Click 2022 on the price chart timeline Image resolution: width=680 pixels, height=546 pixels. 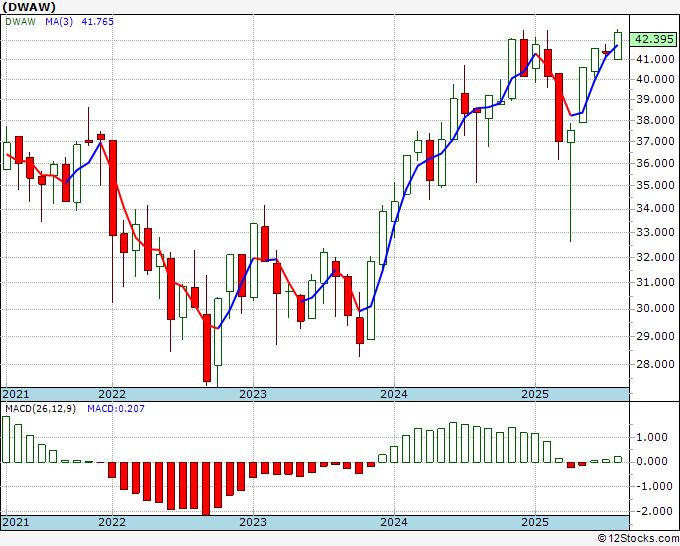coord(112,394)
